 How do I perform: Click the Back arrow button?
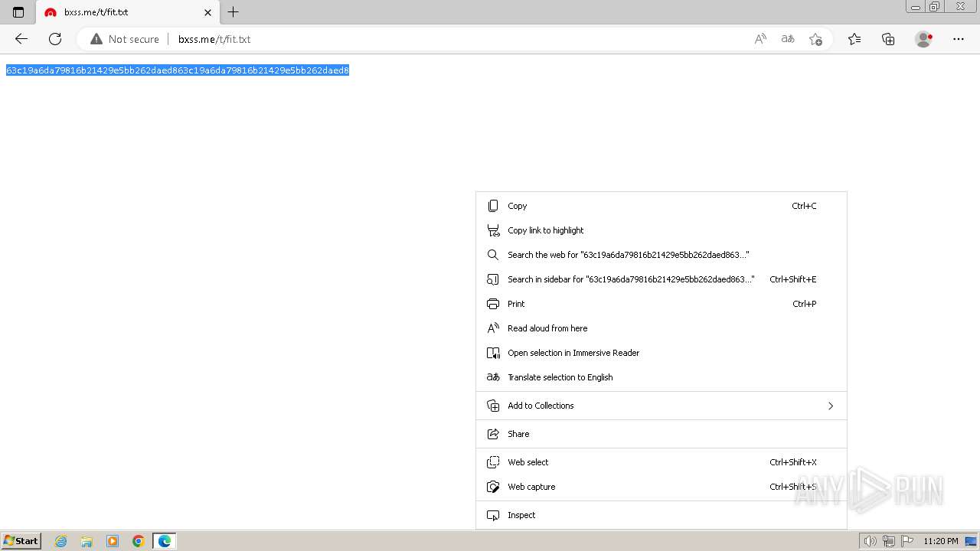pos(21,39)
